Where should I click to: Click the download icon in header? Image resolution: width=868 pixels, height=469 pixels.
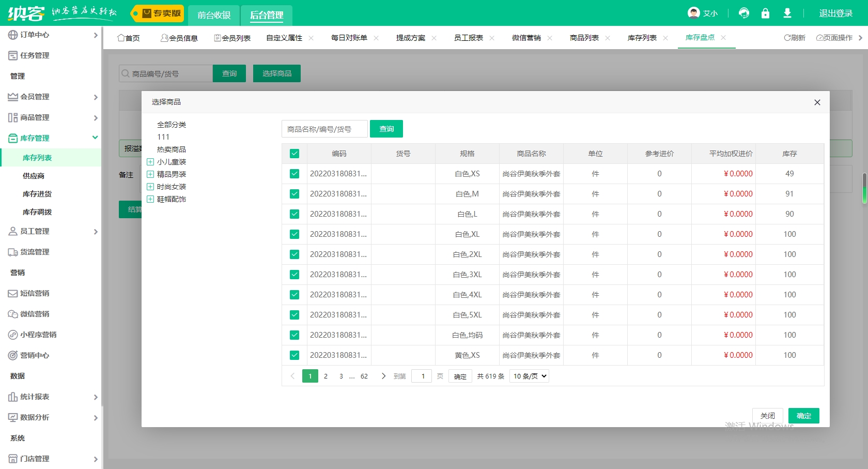point(787,13)
